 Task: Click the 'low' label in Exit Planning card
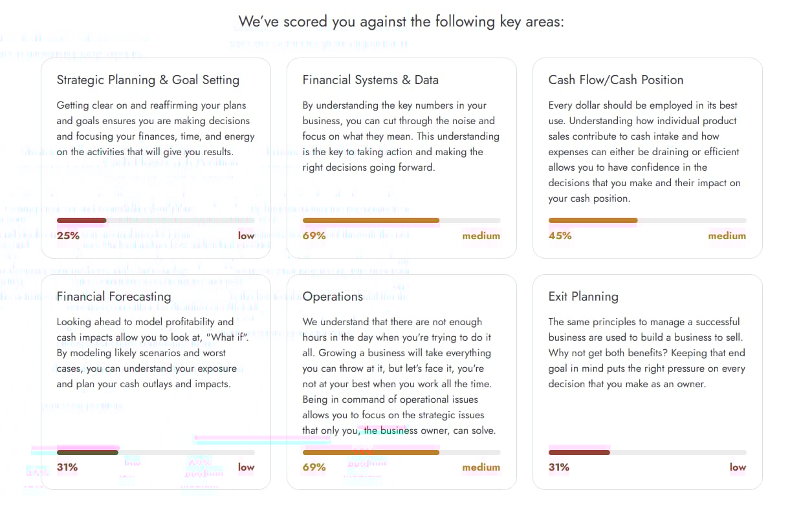[738, 467]
